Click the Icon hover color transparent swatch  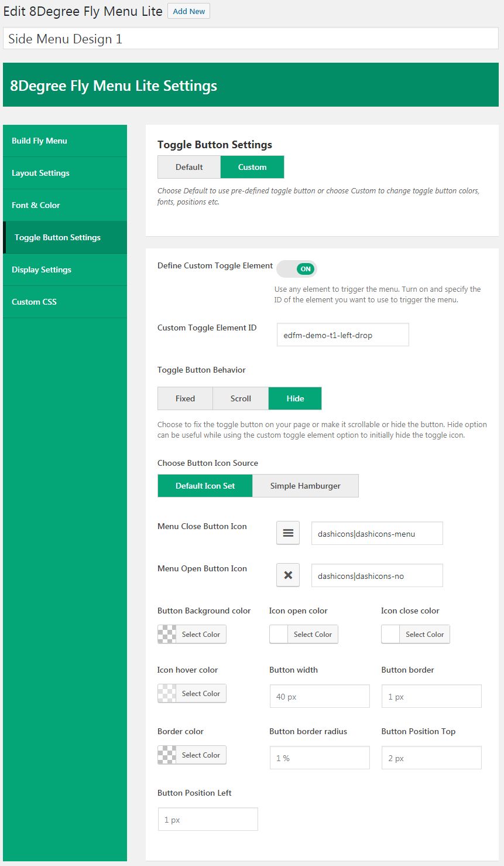[x=167, y=694]
